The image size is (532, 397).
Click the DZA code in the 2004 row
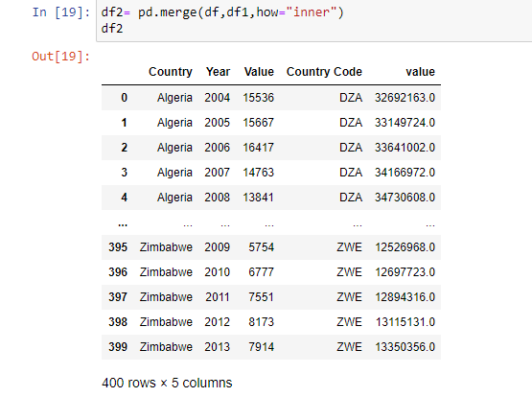351,98
